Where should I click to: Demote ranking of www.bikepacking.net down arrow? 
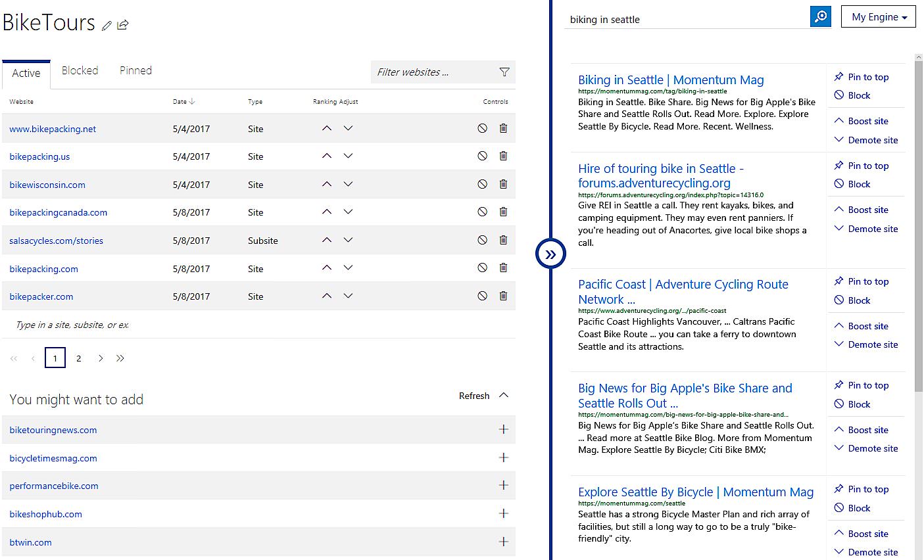(x=348, y=128)
